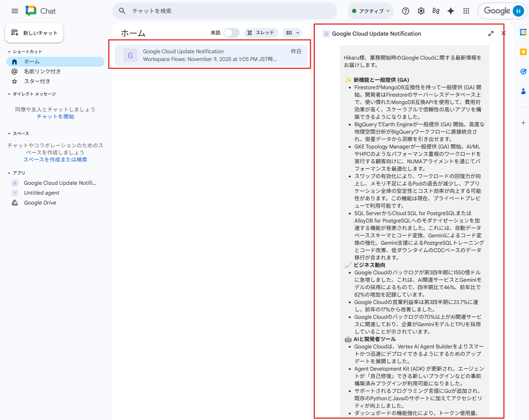
Task: Click the Gemini sparkle icon
Action: [450, 11]
